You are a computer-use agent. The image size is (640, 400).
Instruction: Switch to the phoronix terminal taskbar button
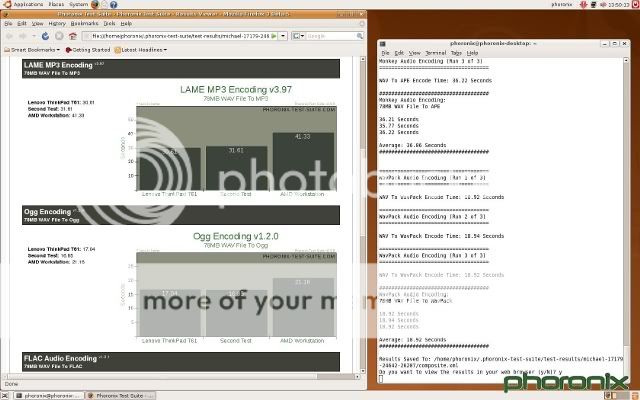click(49, 396)
